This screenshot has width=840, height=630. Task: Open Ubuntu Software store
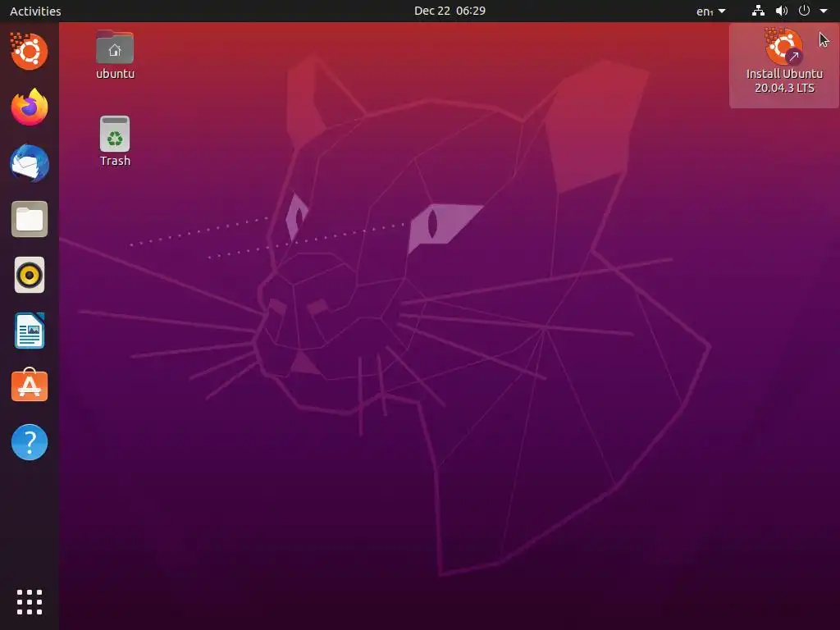tap(30, 386)
